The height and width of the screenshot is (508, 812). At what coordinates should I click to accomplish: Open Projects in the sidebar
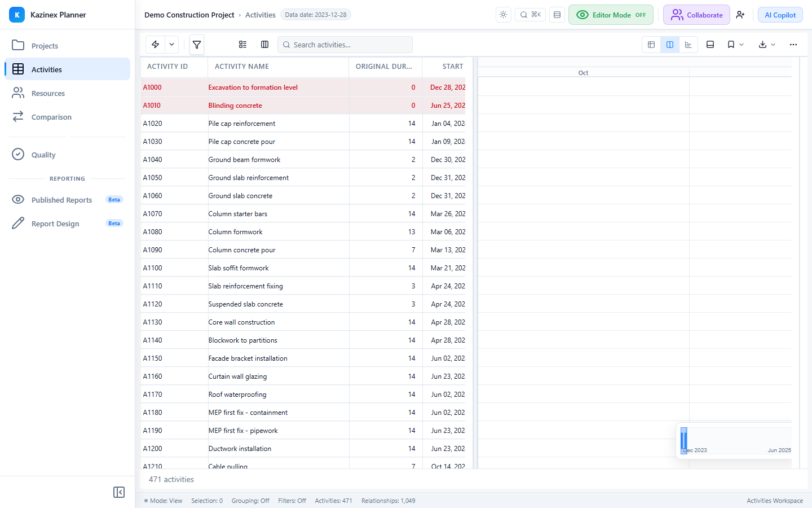(68, 46)
